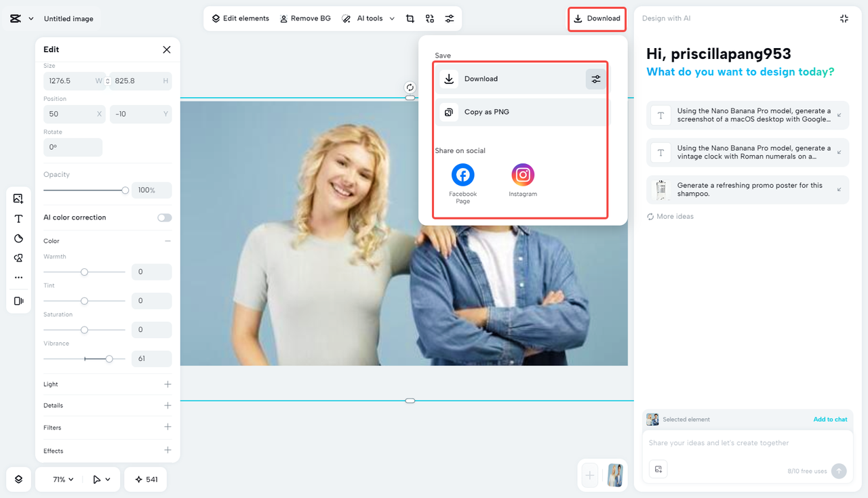The height and width of the screenshot is (498, 868).
Task: Click the selected element thumbnail in chat
Action: click(652, 419)
